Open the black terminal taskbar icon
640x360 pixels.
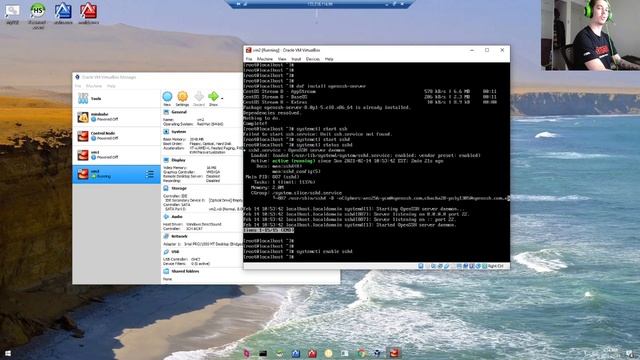tap(263, 353)
